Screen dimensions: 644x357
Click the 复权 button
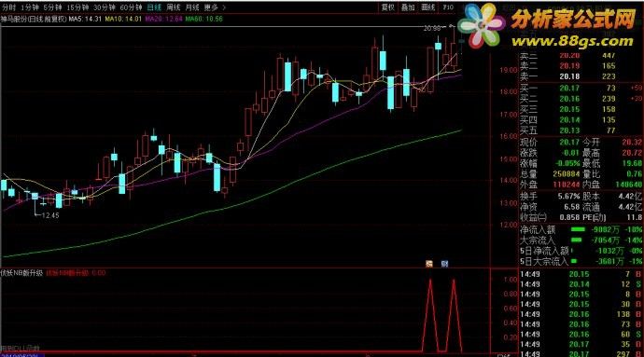click(x=388, y=7)
